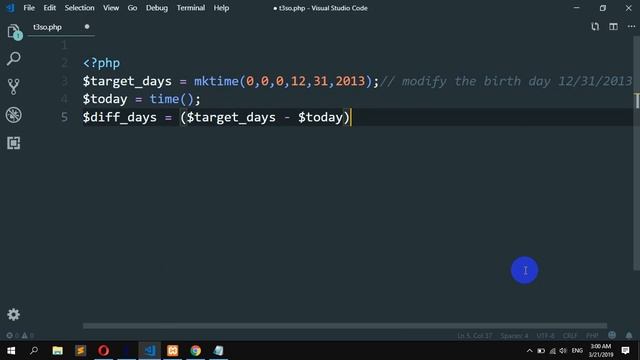Screen dimensions: 640x360
Task: Open XAMPP from the taskbar
Action: (x=172, y=350)
